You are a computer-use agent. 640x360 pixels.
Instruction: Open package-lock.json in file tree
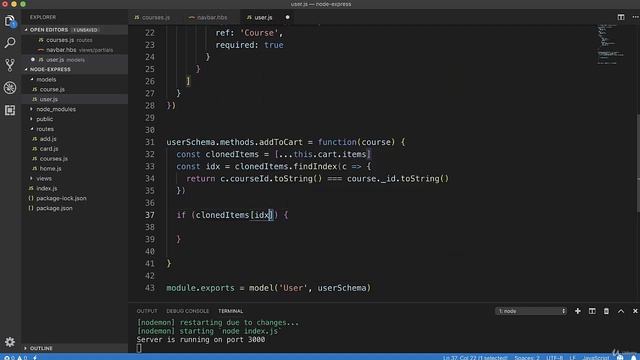pos(75,198)
